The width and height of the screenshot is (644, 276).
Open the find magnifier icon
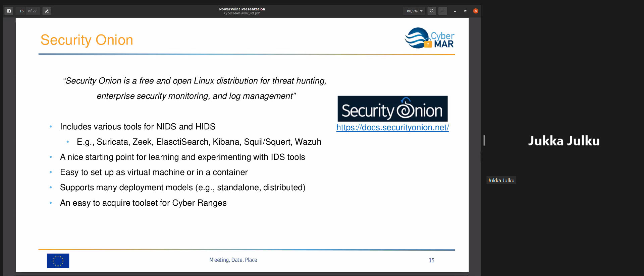(x=432, y=11)
